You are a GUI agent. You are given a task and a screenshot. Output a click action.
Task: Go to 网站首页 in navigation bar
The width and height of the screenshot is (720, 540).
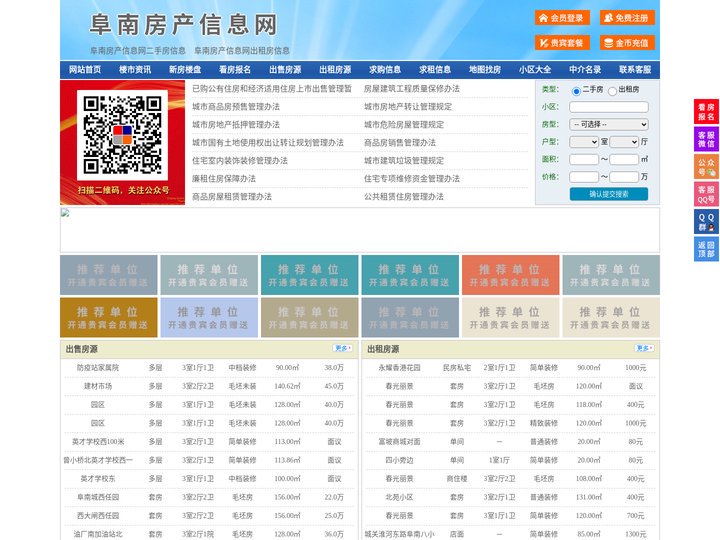85,70
